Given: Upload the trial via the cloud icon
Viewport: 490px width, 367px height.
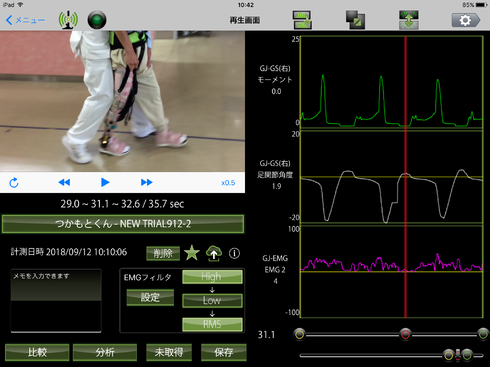Looking at the screenshot, I should (x=214, y=253).
